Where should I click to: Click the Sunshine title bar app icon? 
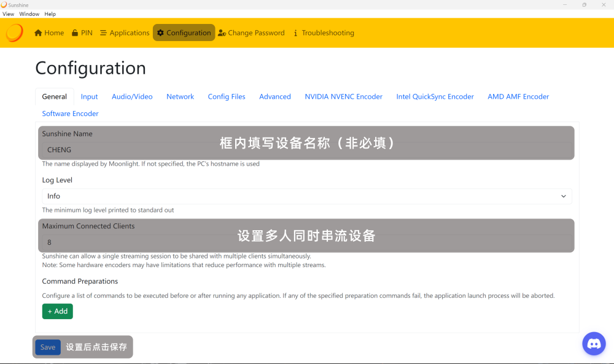[4, 5]
